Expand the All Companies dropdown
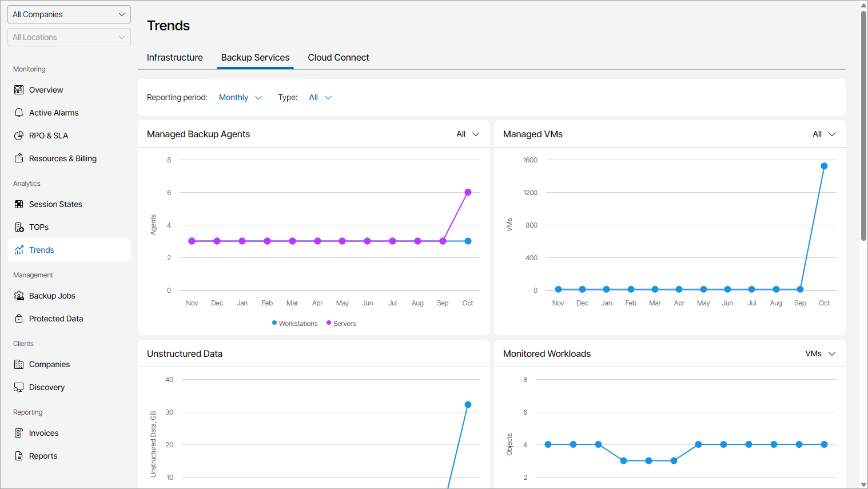Viewport: 868px width, 489px height. click(x=69, y=14)
